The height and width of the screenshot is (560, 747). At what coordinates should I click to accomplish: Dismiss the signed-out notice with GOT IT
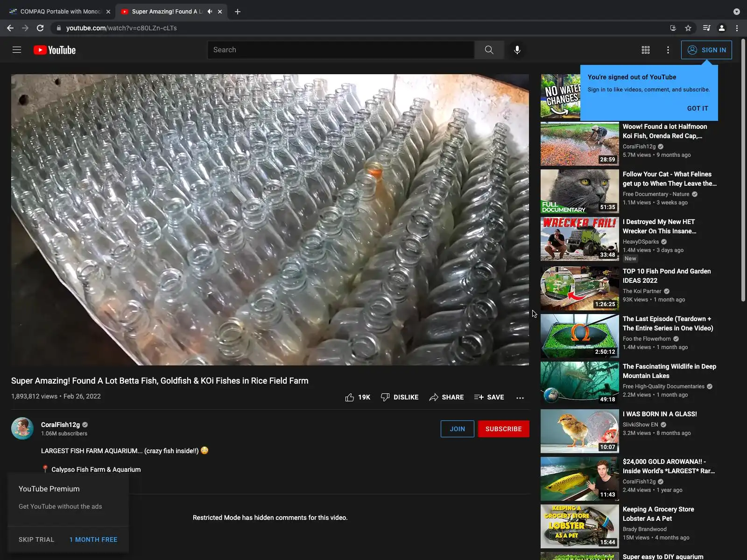click(698, 108)
